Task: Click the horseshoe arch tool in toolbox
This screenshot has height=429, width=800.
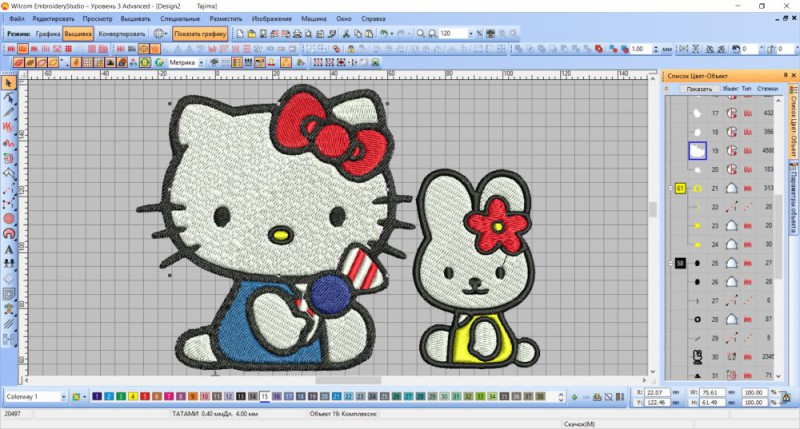Action: (9, 234)
